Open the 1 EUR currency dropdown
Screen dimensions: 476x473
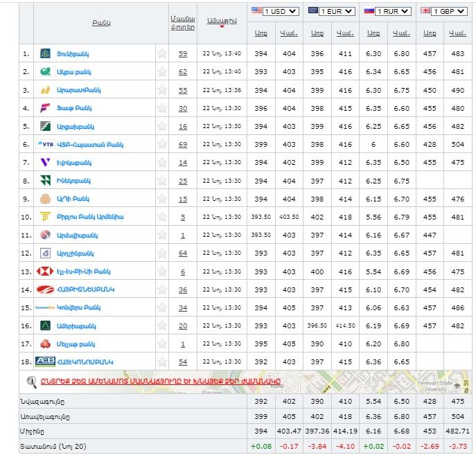tap(337, 11)
